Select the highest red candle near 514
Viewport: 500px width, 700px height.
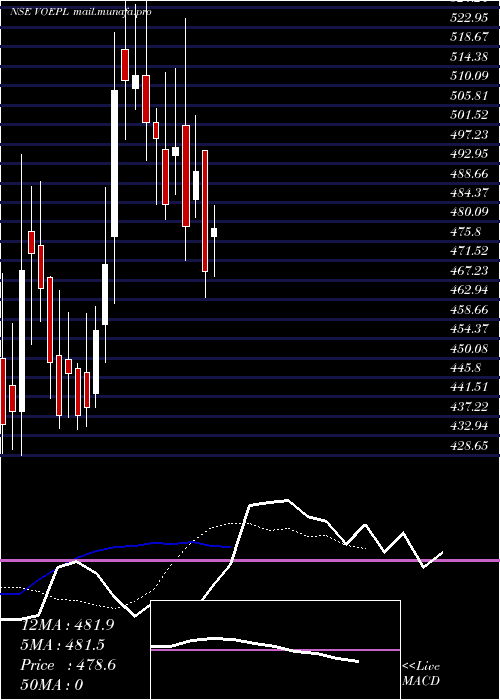tap(125, 65)
